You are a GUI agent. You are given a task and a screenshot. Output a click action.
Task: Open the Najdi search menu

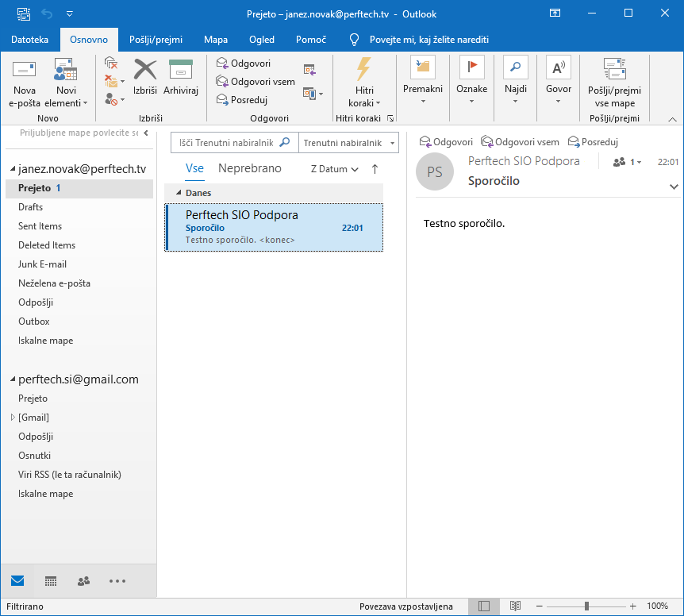point(516,81)
